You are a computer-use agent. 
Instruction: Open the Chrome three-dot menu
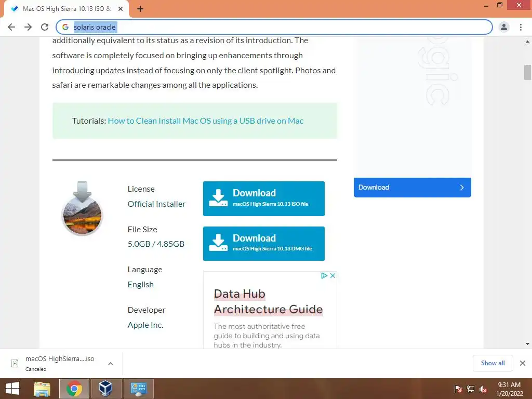[x=521, y=27]
